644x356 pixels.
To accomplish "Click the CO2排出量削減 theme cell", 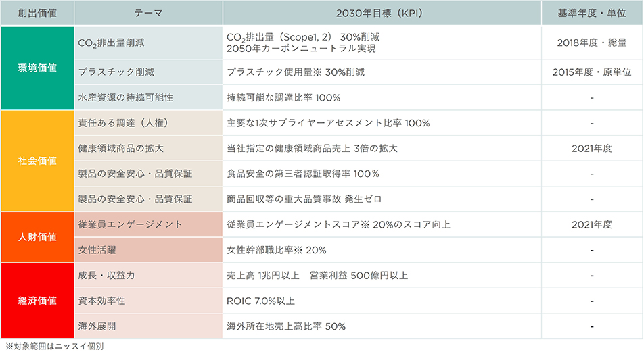I will (x=148, y=43).
